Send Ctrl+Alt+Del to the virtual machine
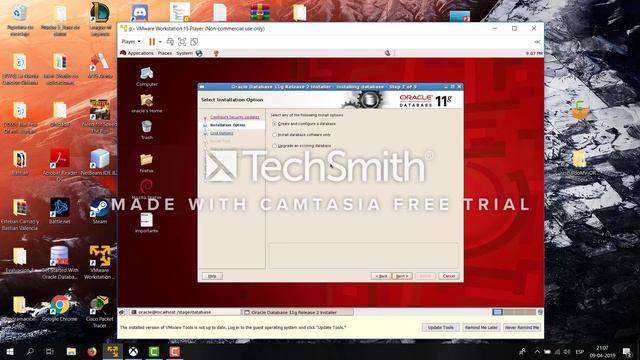This screenshot has width=640, height=360. (170, 42)
